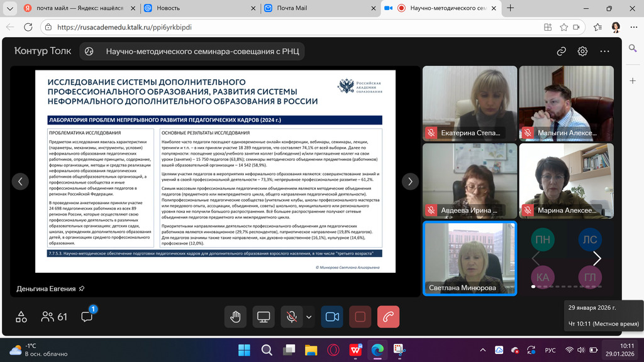Toggle the camera on or off
644x362 pixels.
coord(332,317)
